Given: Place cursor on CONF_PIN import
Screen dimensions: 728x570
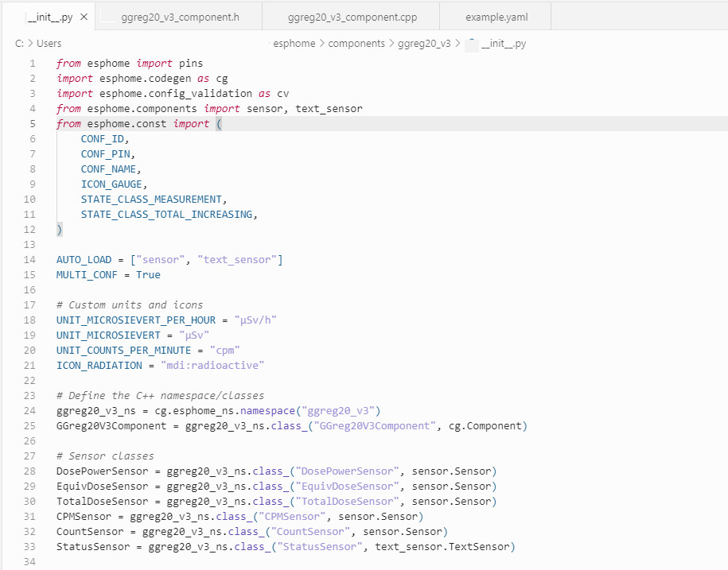Looking at the screenshot, I should click(x=107, y=154).
